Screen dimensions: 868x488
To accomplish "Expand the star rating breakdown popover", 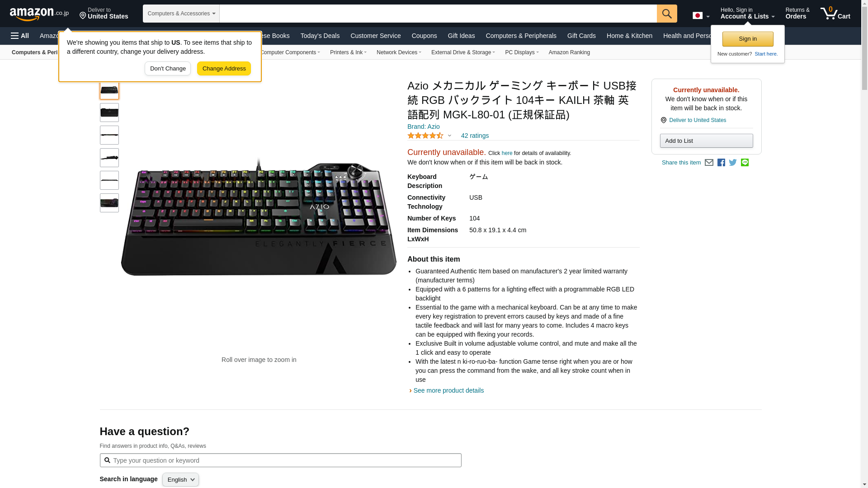I will (429, 136).
